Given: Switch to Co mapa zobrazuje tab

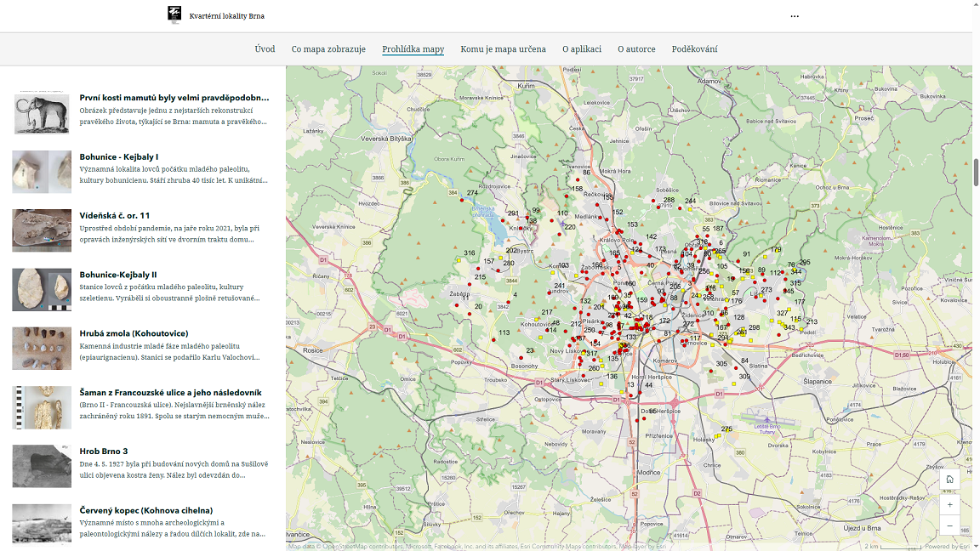Looking at the screenshot, I should click(x=328, y=49).
